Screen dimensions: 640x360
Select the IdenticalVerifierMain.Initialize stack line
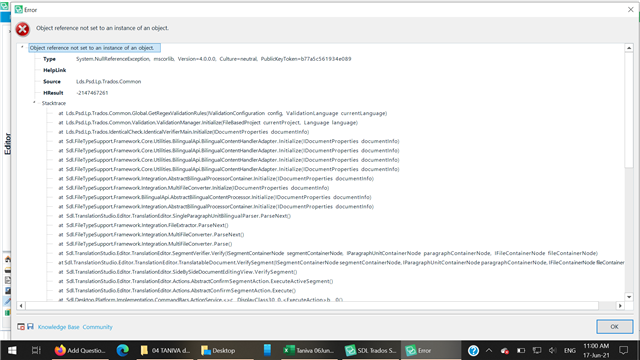[x=183, y=132]
